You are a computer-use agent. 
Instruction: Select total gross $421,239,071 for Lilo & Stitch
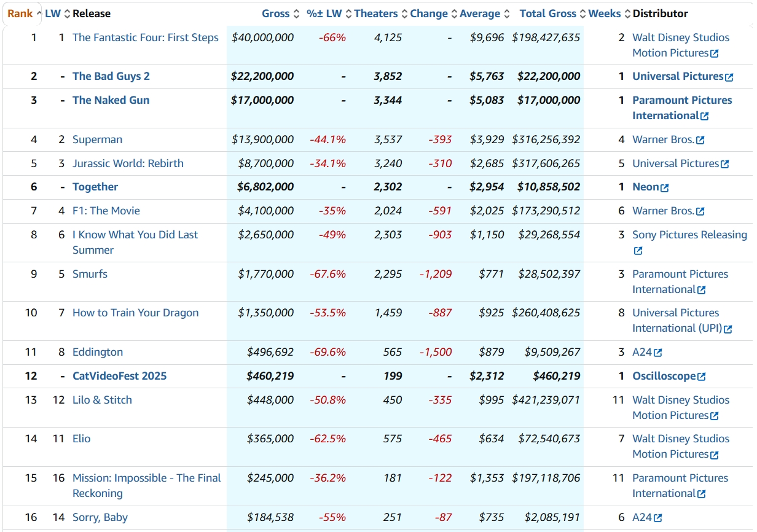click(x=546, y=400)
